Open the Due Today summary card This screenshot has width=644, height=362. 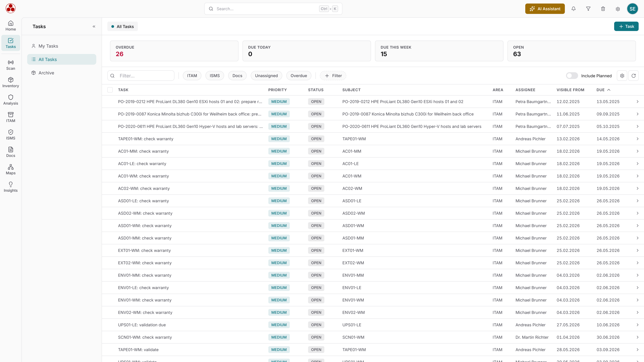pyautogui.click(x=307, y=51)
